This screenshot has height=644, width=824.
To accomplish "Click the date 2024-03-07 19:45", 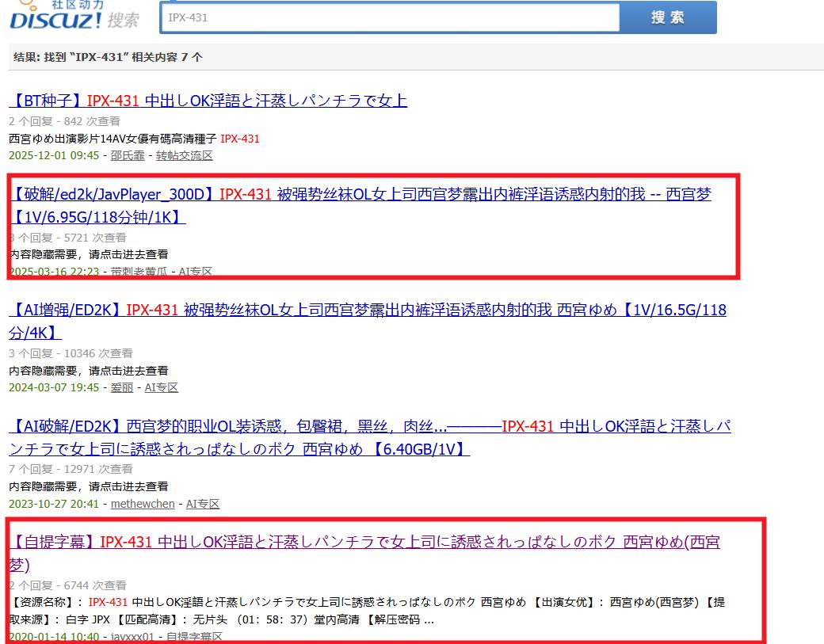I will 54,387.
